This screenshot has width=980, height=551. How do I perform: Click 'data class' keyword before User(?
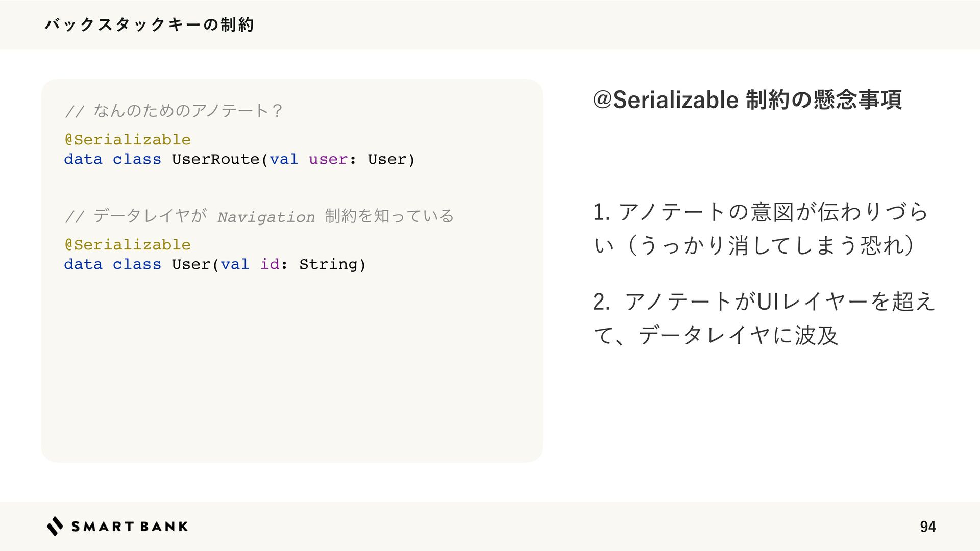(x=113, y=264)
